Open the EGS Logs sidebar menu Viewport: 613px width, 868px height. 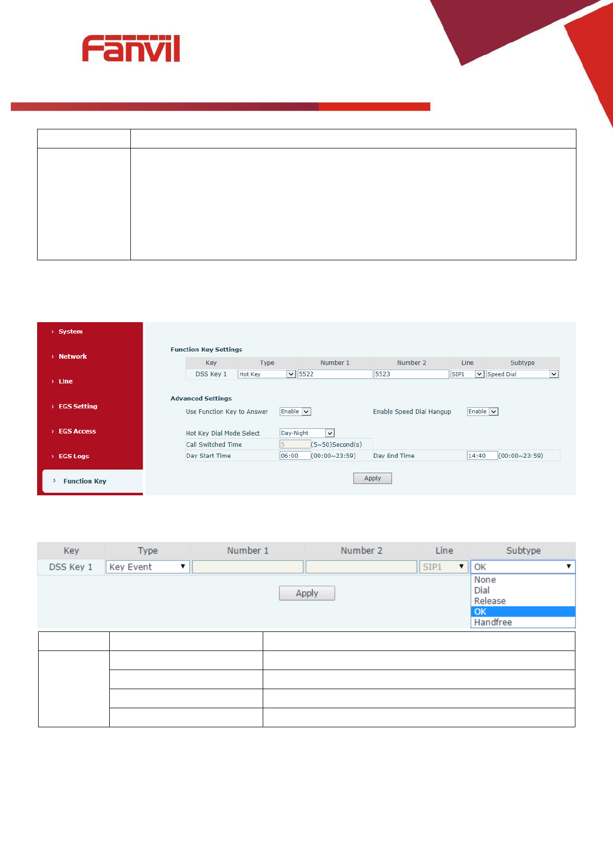(74, 456)
